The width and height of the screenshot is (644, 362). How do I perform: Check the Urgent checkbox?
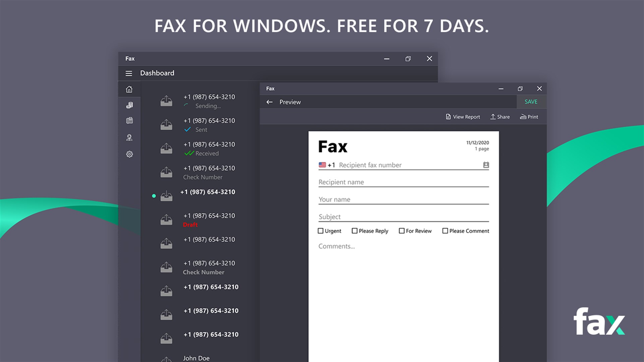coord(321,231)
